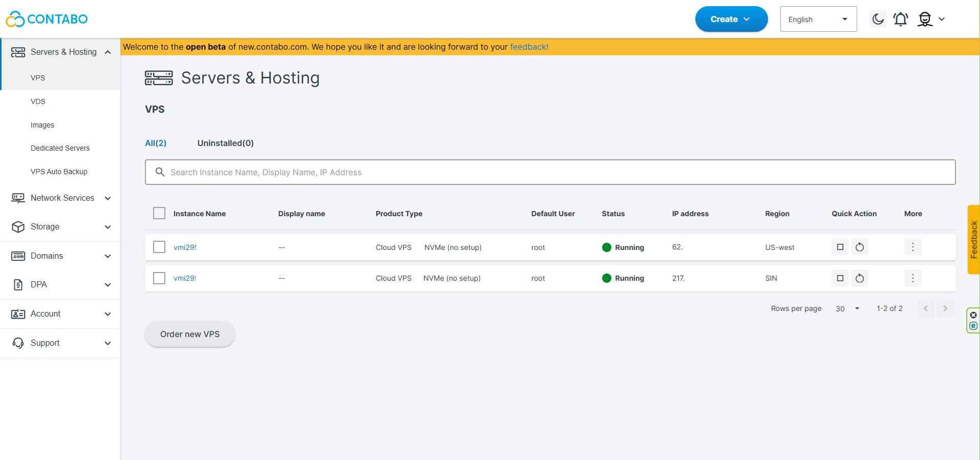
Task: Toggle dark mode with the moon icon
Action: 878,19
